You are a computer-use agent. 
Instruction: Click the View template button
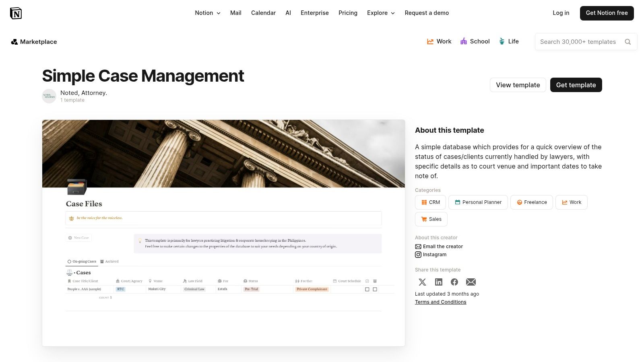click(518, 85)
